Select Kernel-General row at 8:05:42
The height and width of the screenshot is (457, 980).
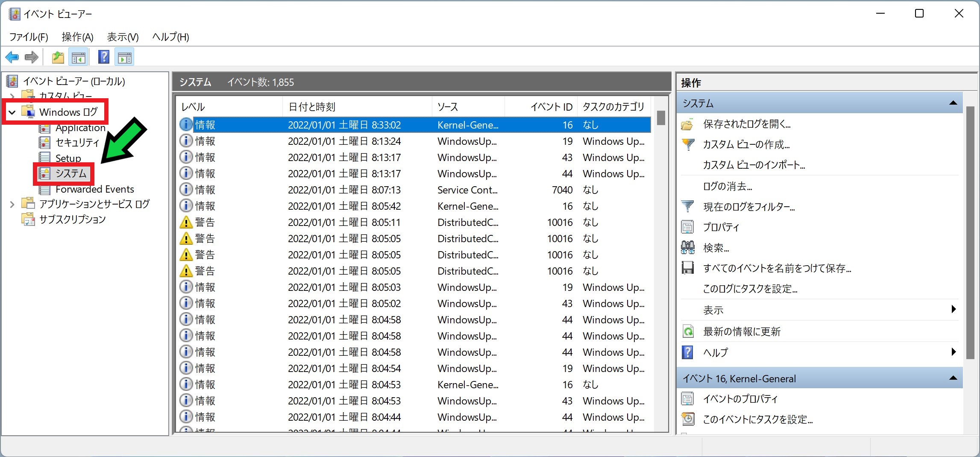(414, 206)
